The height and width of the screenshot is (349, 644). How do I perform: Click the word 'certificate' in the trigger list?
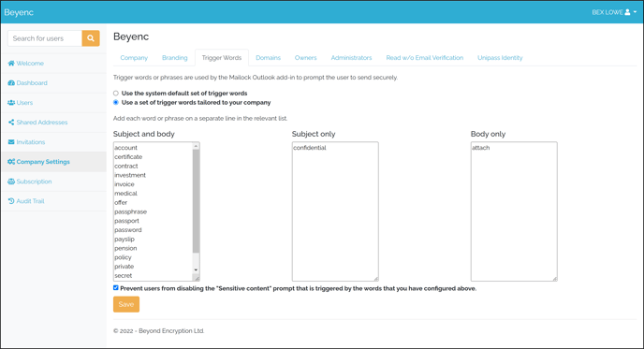(x=128, y=157)
